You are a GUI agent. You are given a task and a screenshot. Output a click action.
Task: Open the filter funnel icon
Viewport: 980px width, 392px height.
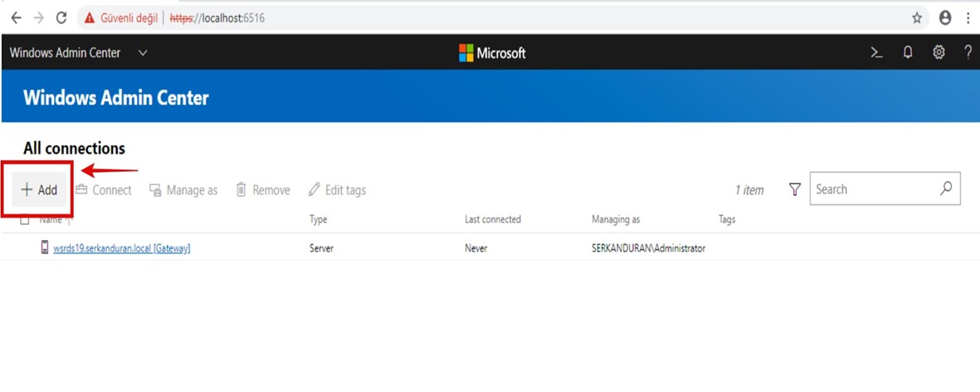(x=794, y=189)
